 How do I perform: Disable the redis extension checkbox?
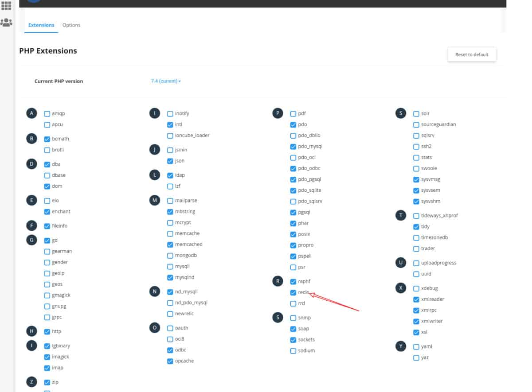coord(293,292)
